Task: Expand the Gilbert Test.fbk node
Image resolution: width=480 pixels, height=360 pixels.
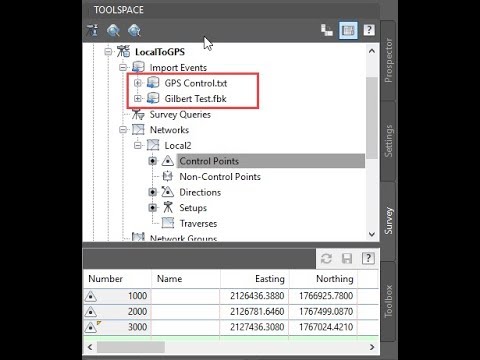Action: coord(138,98)
